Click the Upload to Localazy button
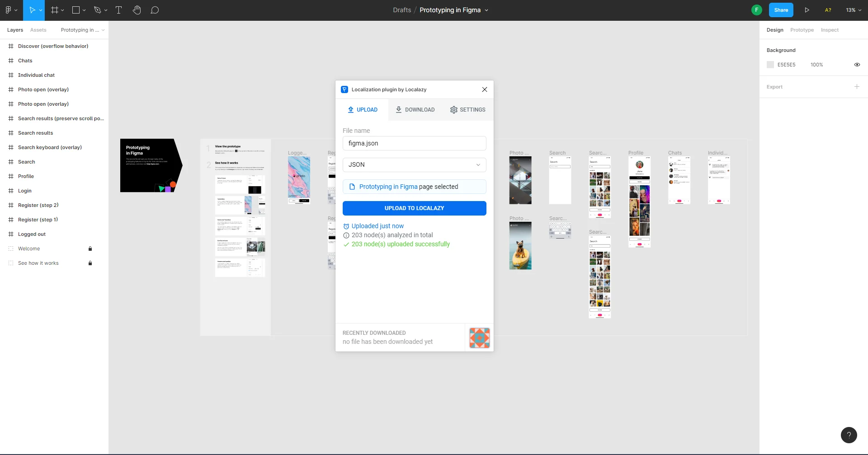Viewport: 868px width, 455px height. click(x=414, y=208)
